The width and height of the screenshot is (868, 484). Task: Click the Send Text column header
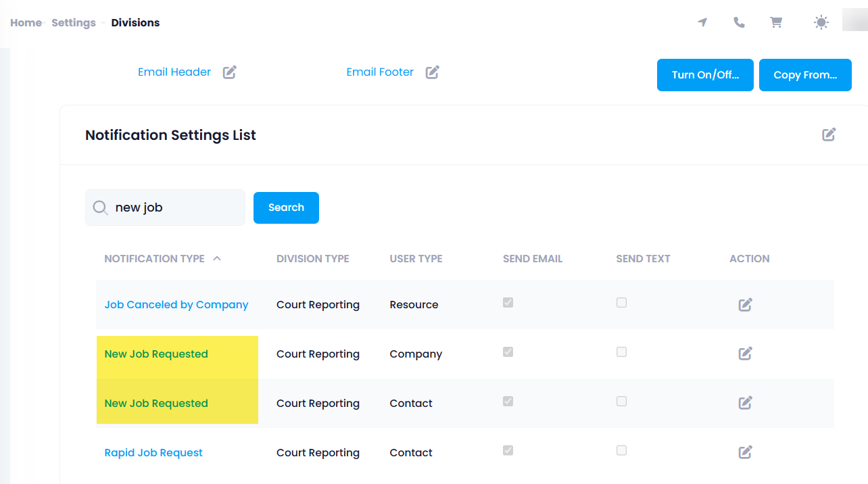[x=644, y=258]
